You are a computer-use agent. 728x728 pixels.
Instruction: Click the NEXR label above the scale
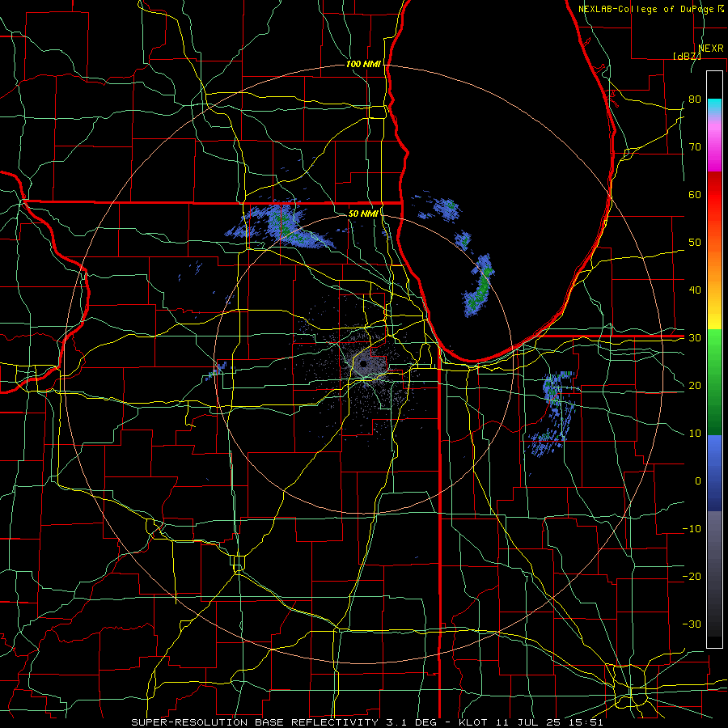pos(710,49)
